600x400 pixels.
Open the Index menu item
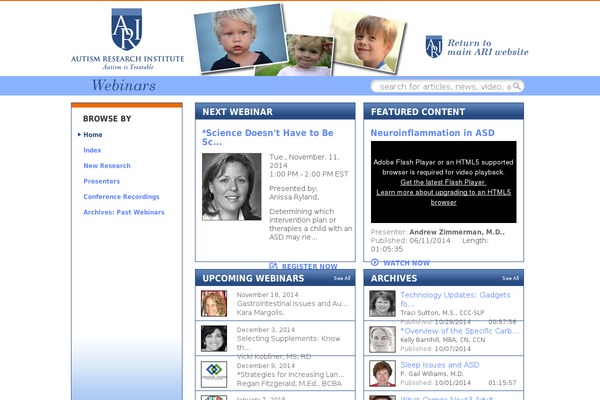click(x=92, y=150)
